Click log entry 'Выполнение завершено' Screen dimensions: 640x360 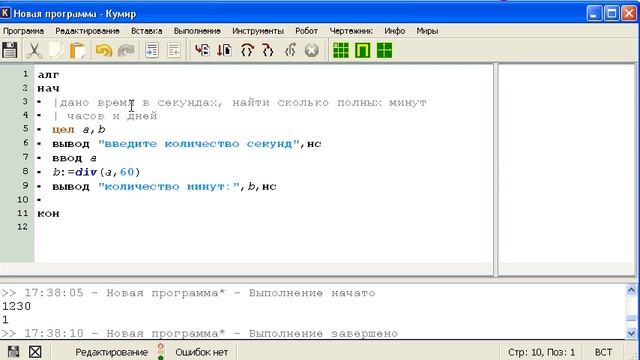323,333
